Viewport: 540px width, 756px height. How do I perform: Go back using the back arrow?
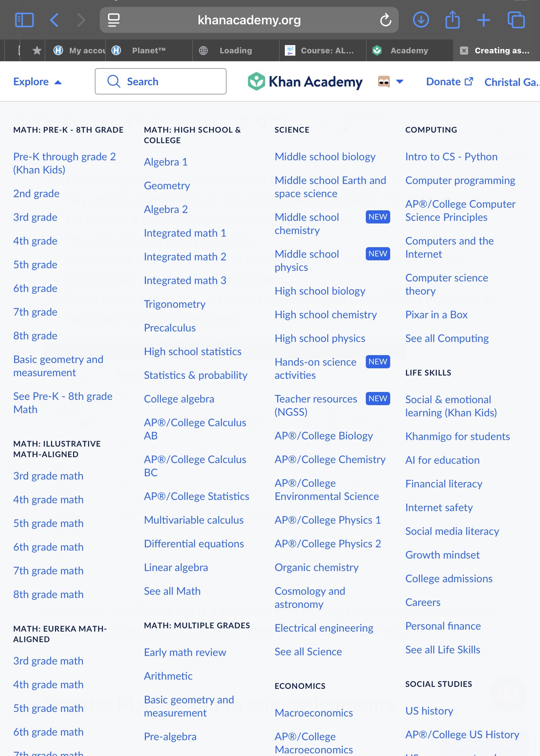click(x=54, y=20)
